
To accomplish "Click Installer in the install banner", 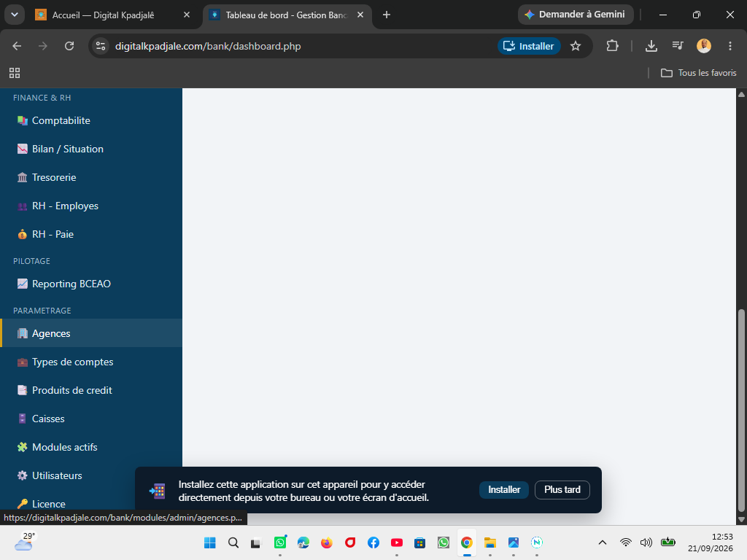I will (x=504, y=489).
